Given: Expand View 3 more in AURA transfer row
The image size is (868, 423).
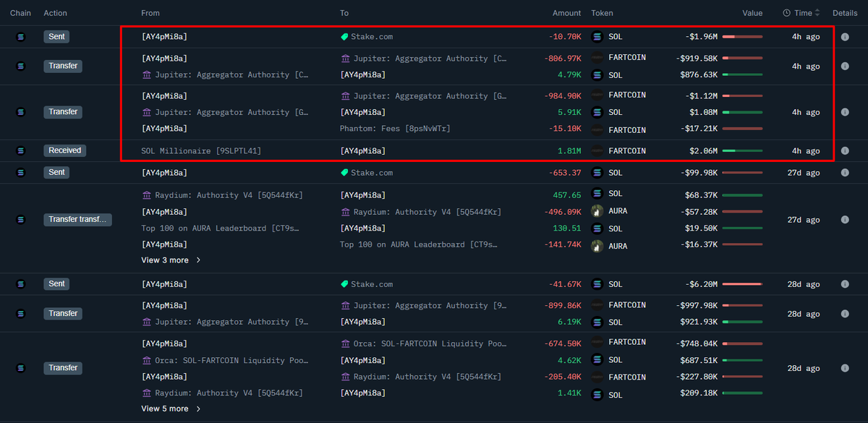Looking at the screenshot, I should pos(171,260).
